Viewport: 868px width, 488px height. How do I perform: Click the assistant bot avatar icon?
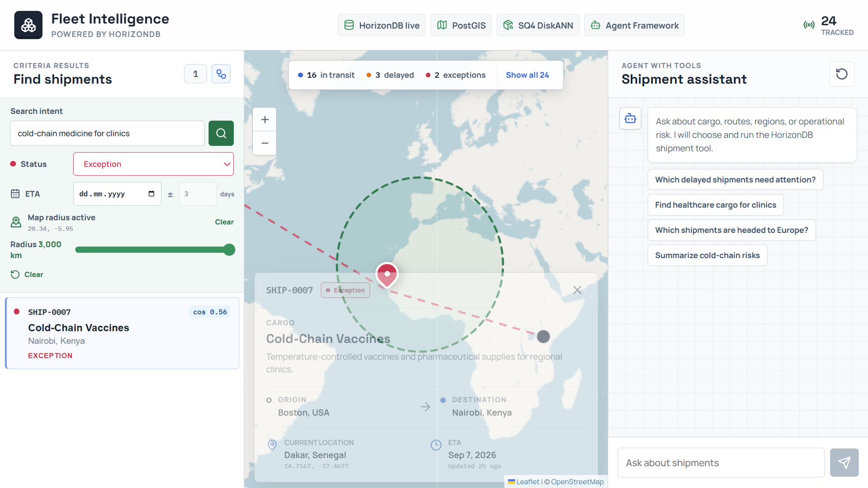(630, 118)
